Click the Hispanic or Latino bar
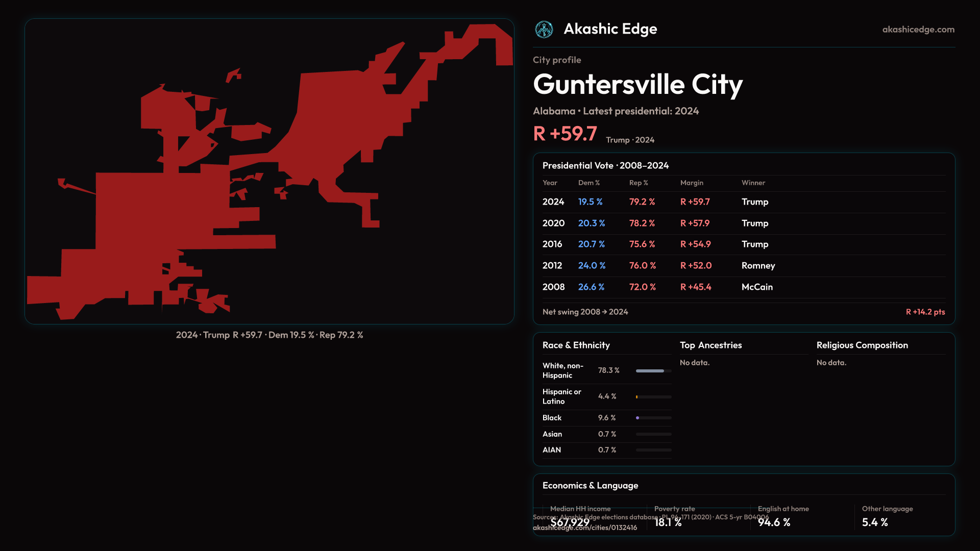The height and width of the screenshot is (551, 980). 653,397
